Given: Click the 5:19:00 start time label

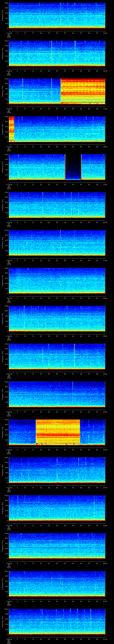Looking at the screenshot, I should click(x=9, y=223).
